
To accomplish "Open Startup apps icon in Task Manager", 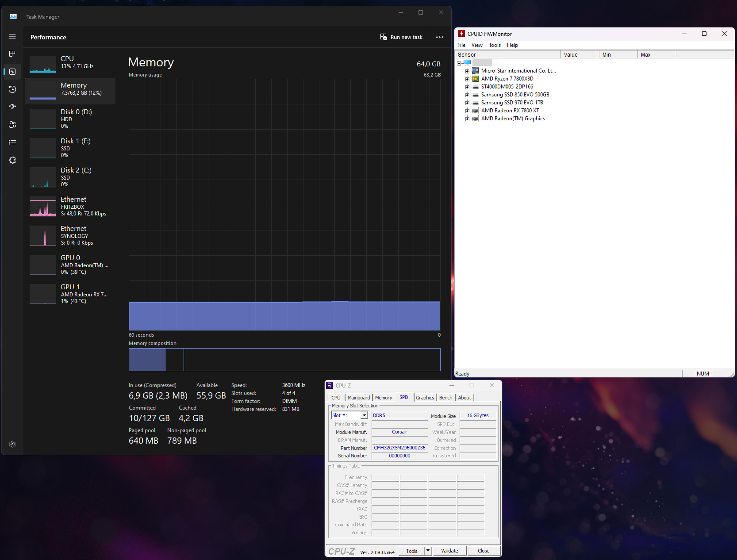I will [x=12, y=107].
